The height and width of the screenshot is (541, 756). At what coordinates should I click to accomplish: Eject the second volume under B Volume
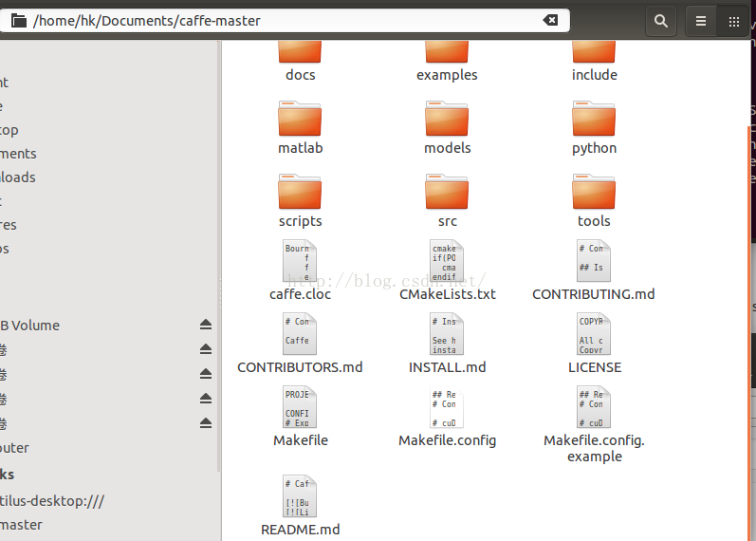[x=206, y=374]
